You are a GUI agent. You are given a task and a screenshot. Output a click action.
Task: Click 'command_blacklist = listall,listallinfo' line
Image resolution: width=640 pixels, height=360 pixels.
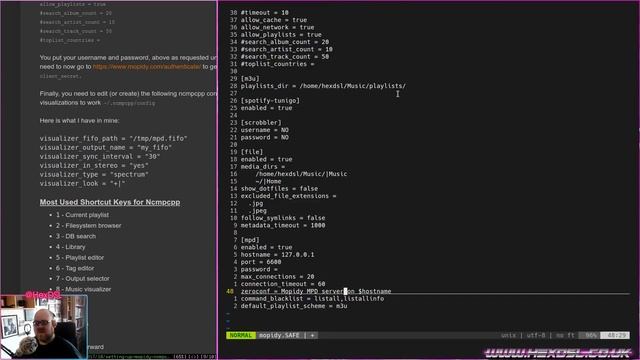tap(312, 299)
